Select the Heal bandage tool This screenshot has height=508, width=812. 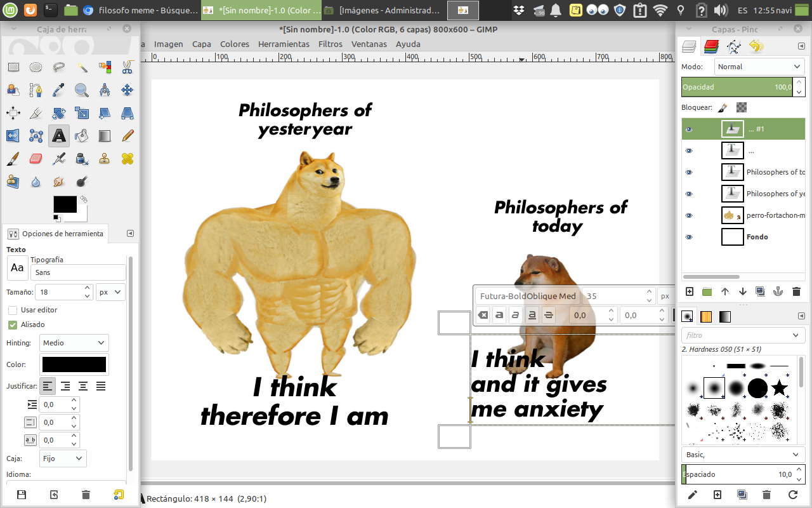127,158
